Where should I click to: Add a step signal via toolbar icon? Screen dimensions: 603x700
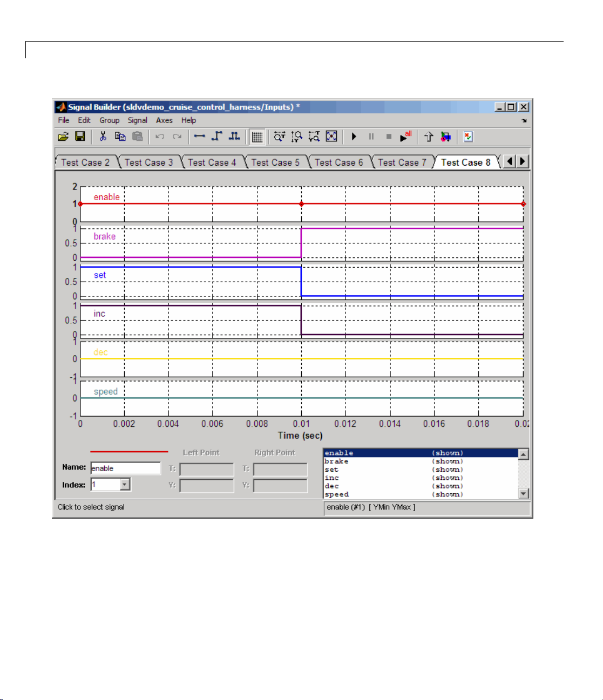pyautogui.click(x=216, y=137)
